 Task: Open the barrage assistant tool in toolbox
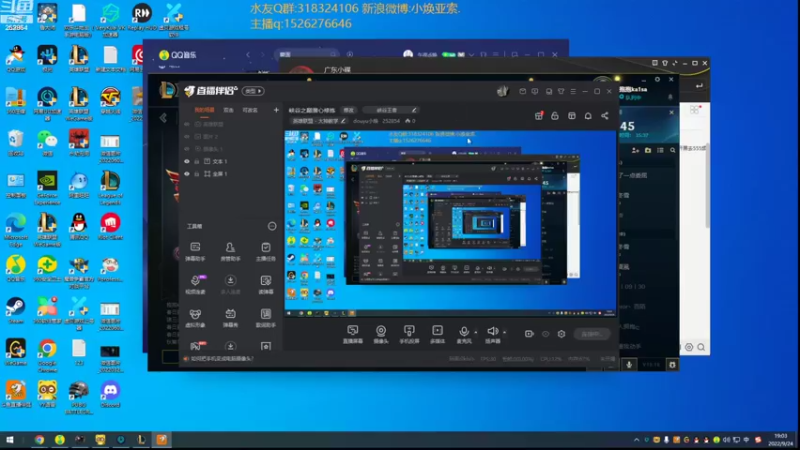[x=195, y=252]
